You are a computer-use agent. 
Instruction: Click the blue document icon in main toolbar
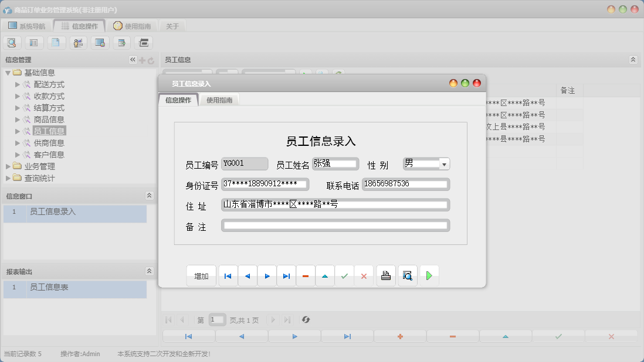coord(56,42)
